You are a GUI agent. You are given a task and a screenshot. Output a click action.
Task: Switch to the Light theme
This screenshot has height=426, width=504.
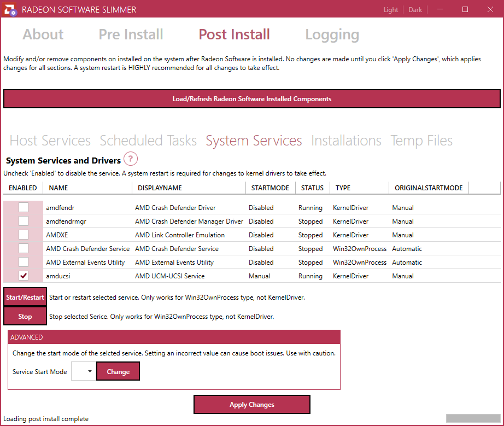390,10
